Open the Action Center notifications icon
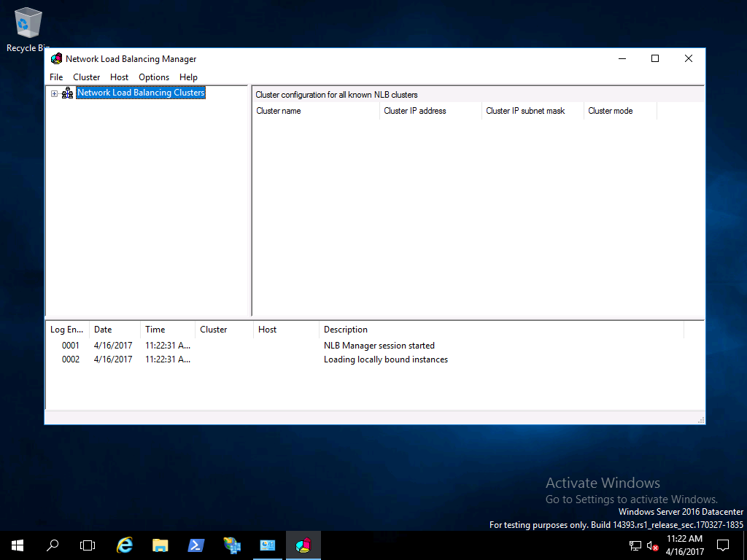This screenshot has height=560, width=747. pos(723,545)
